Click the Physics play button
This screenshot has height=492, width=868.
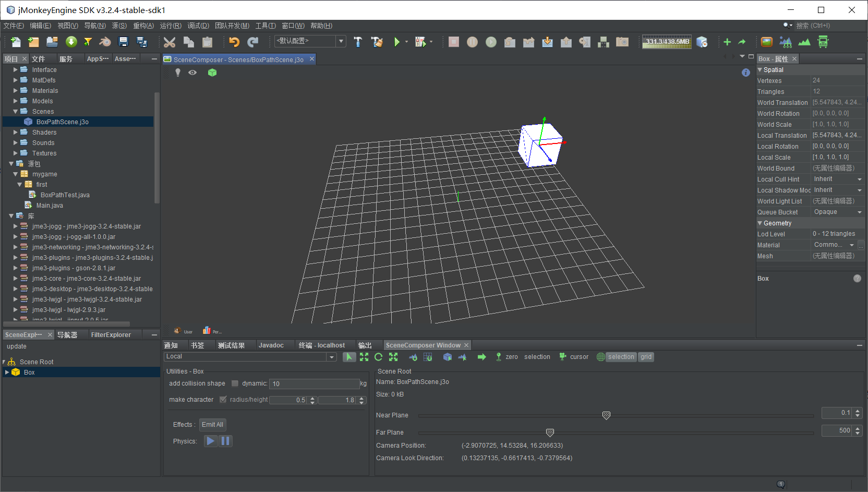[x=211, y=441]
